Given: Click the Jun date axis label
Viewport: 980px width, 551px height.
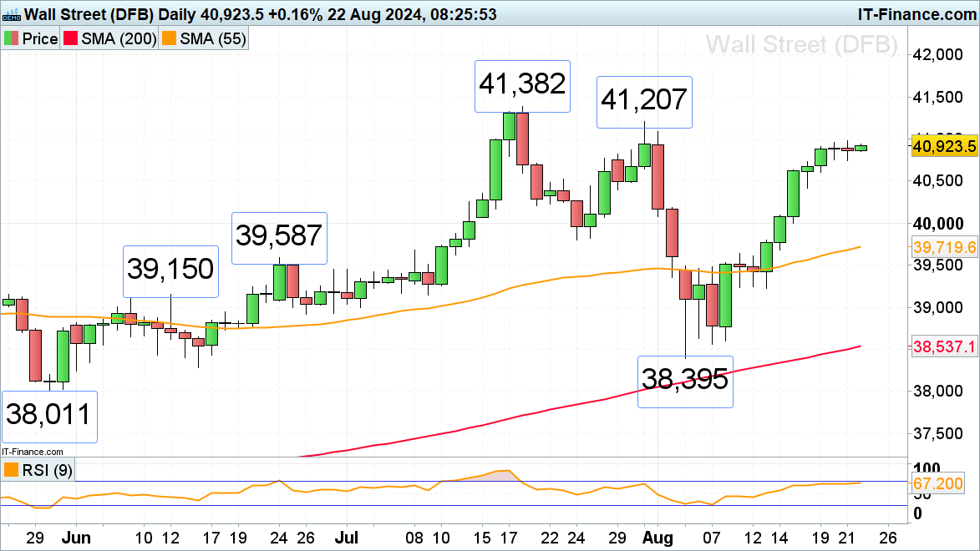Looking at the screenshot, I should tap(76, 538).
